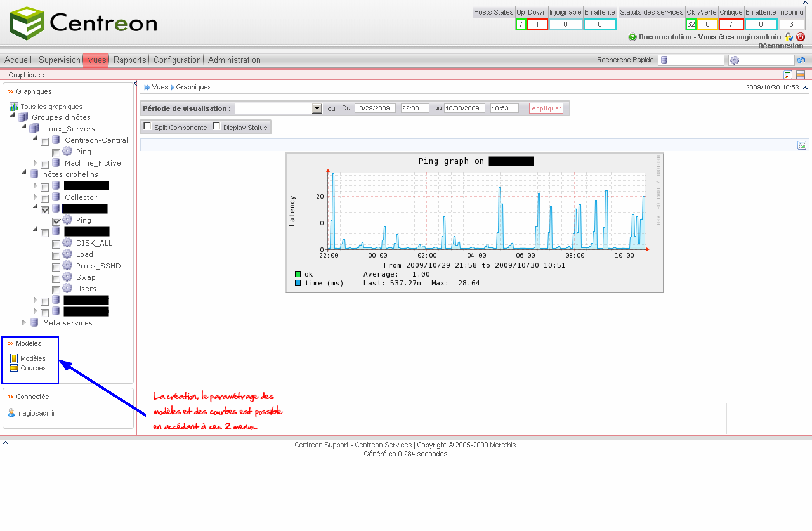Click the DISK_ALL service gear icon
The height and width of the screenshot is (531, 812).
coord(67,243)
